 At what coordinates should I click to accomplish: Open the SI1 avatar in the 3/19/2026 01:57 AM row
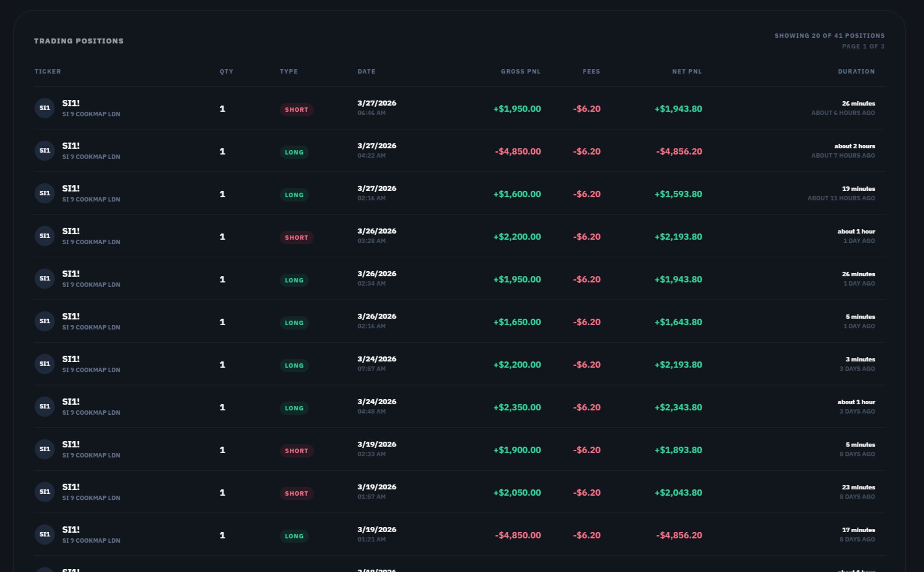(44, 492)
